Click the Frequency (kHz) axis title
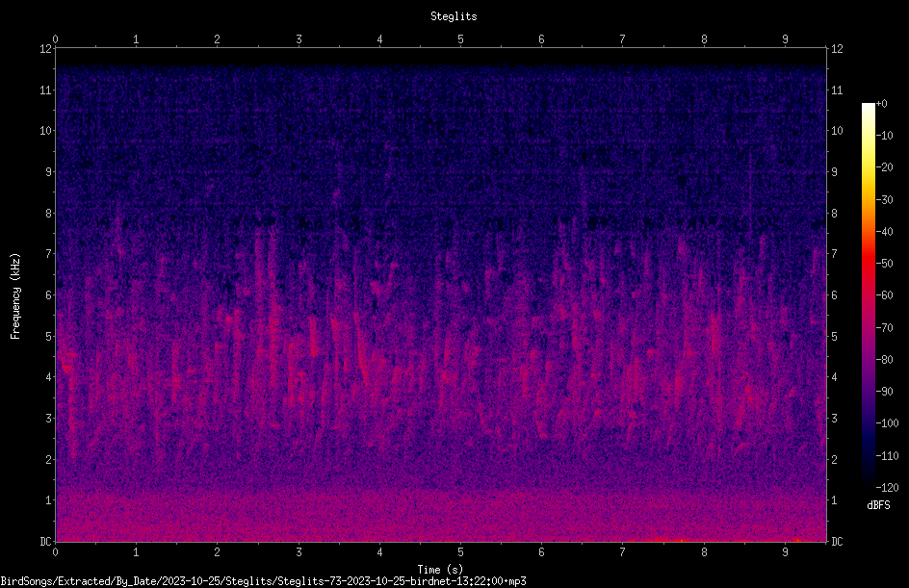The image size is (909, 588). pos(15,296)
